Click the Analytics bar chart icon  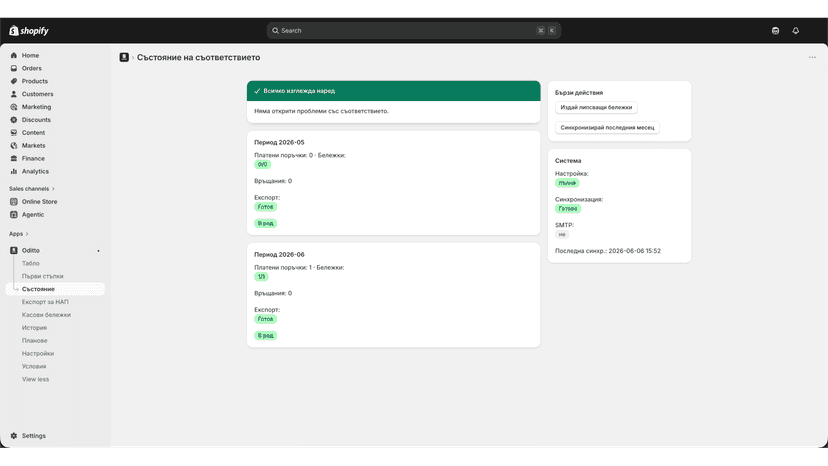[14, 171]
